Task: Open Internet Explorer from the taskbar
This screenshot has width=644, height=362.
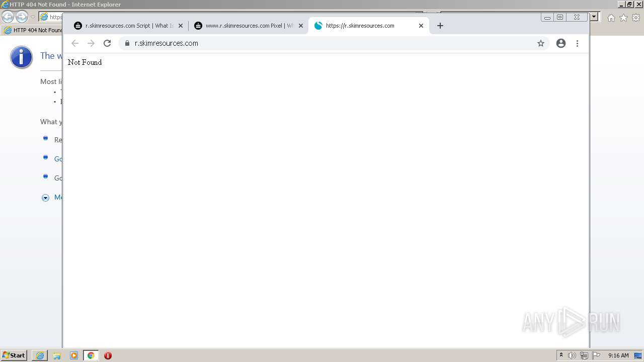Action: click(x=40, y=355)
